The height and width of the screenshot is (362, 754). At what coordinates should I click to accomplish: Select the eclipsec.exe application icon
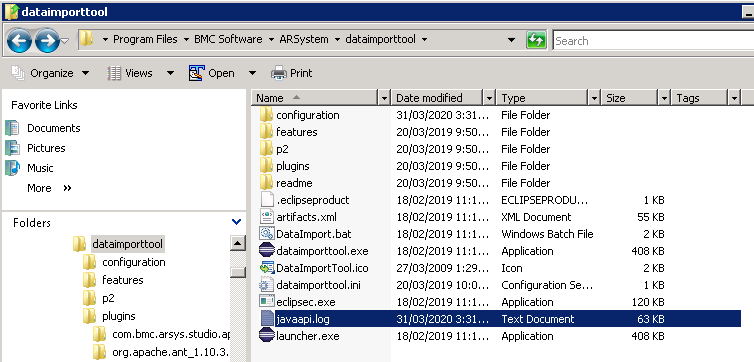266,302
